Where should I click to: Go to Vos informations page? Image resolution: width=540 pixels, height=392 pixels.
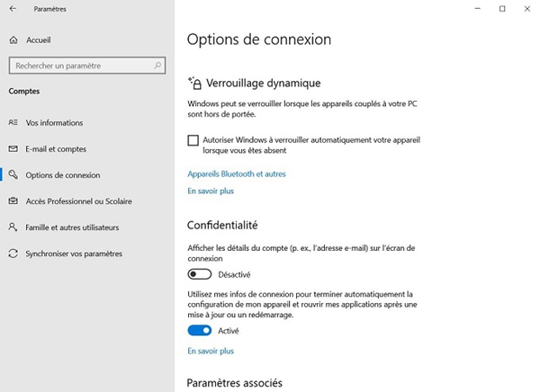point(54,122)
